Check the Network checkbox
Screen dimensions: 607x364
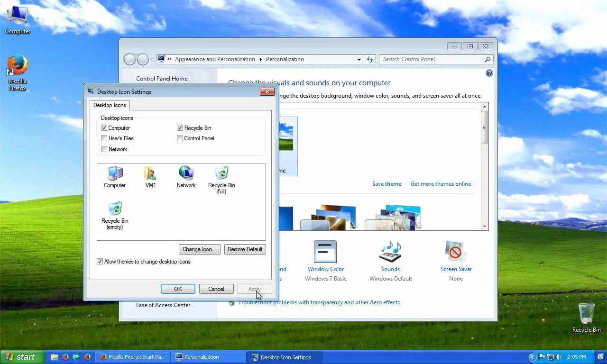(104, 149)
